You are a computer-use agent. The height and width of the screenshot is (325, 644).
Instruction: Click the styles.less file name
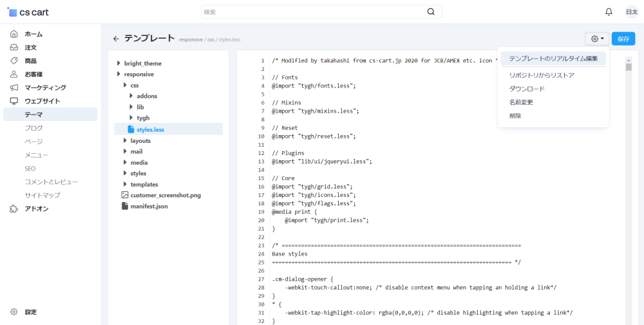(x=150, y=129)
